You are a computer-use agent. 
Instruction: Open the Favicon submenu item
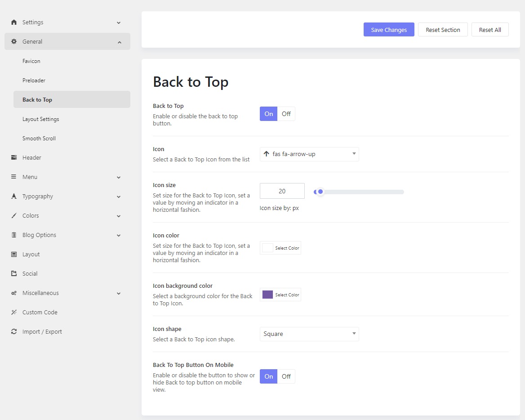click(x=71, y=61)
